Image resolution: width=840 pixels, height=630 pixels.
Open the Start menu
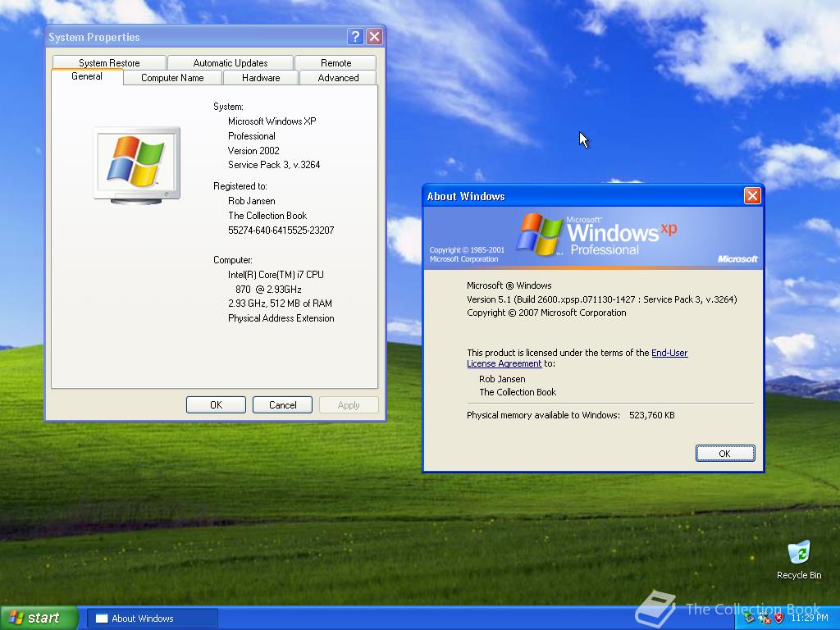[x=37, y=618]
